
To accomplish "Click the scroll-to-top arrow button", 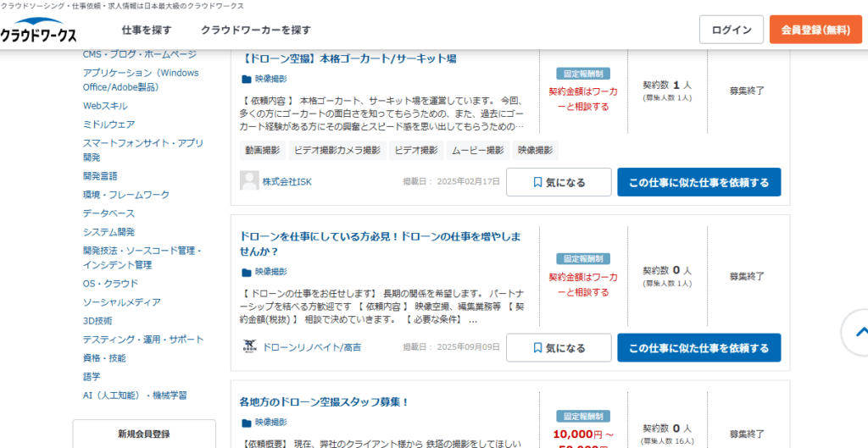I will tap(856, 333).
